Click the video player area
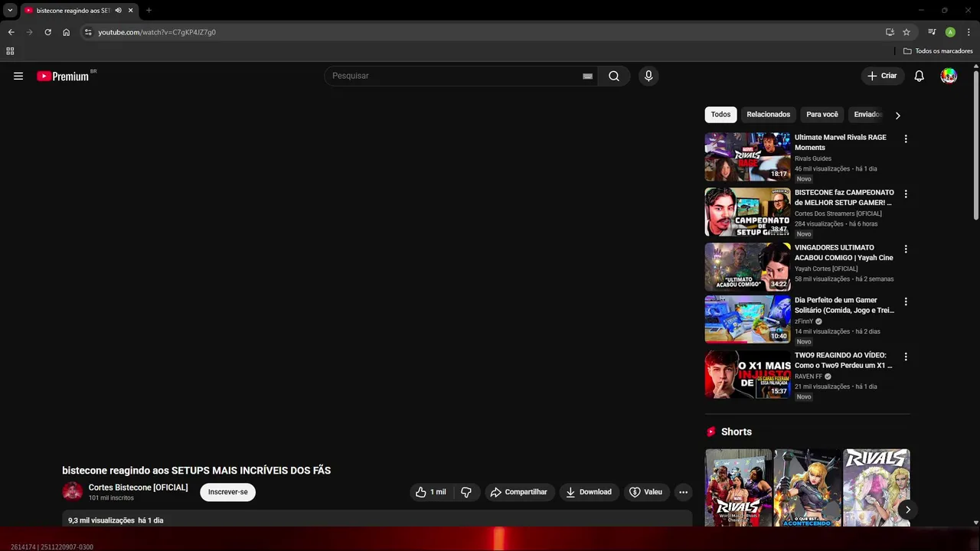 (x=377, y=275)
